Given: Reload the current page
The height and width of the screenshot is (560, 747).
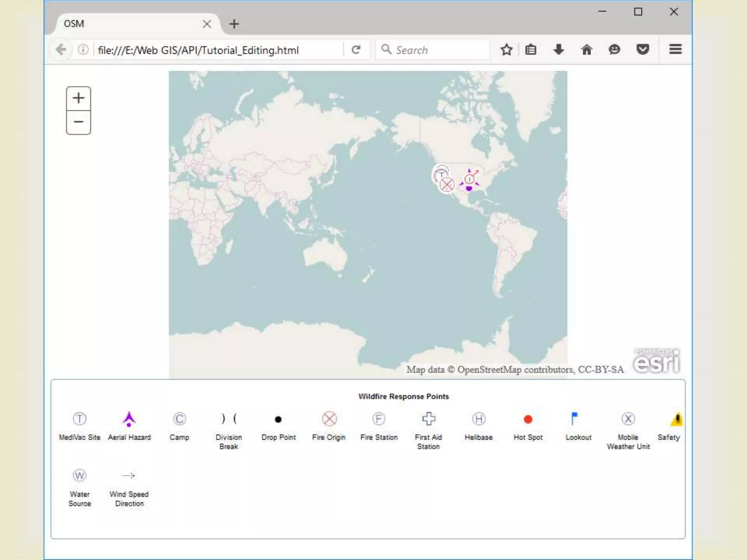Looking at the screenshot, I should [x=356, y=50].
